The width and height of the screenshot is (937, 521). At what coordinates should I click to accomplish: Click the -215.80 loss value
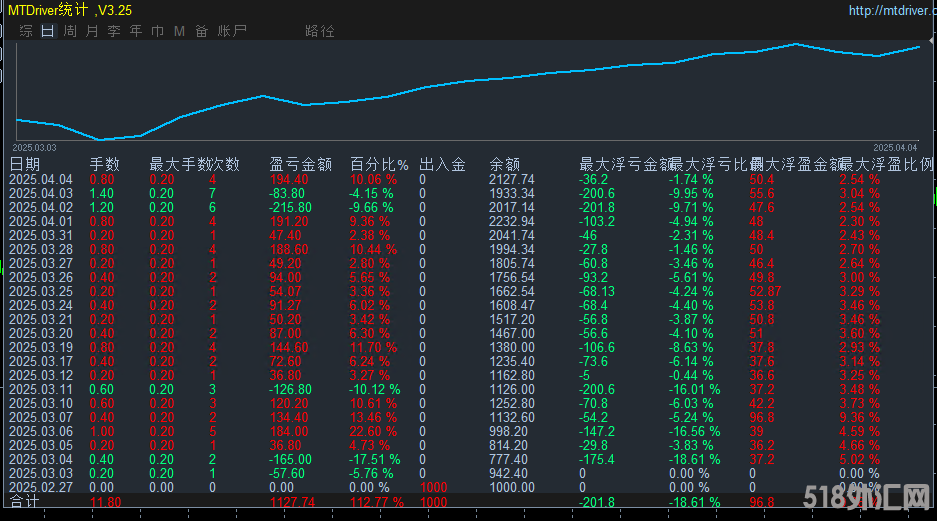click(x=290, y=207)
